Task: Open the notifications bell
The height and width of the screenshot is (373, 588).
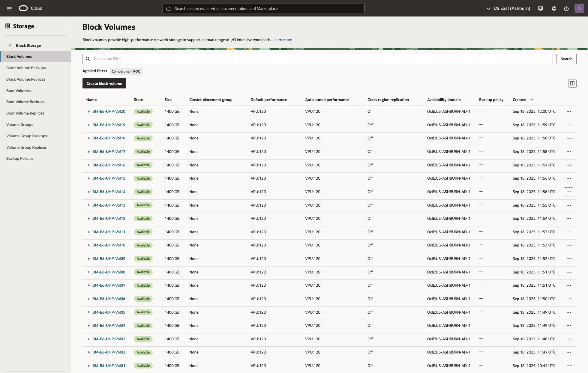Action: point(554,8)
